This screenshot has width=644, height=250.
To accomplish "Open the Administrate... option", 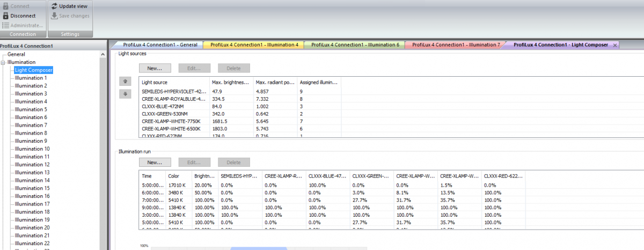I will coord(23,25).
